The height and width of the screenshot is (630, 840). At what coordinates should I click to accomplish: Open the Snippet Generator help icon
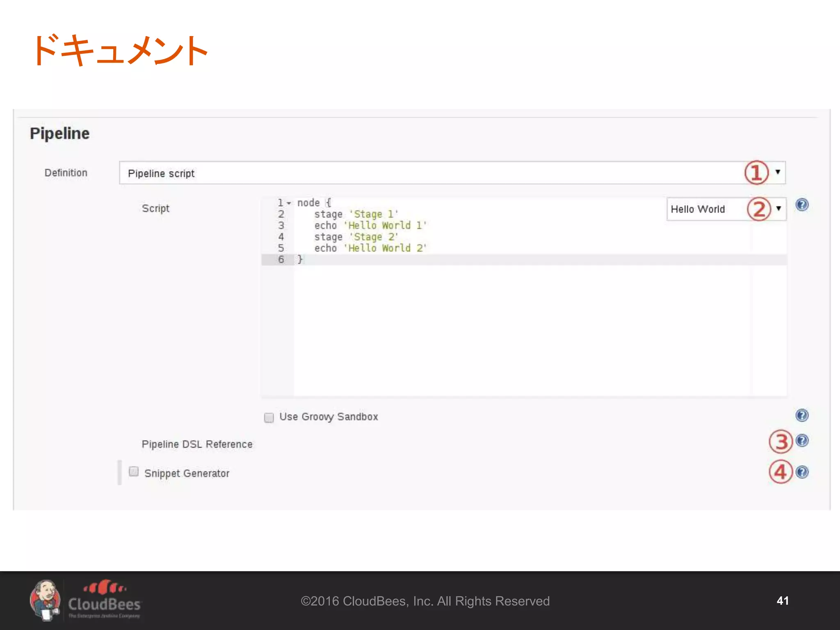coord(802,472)
